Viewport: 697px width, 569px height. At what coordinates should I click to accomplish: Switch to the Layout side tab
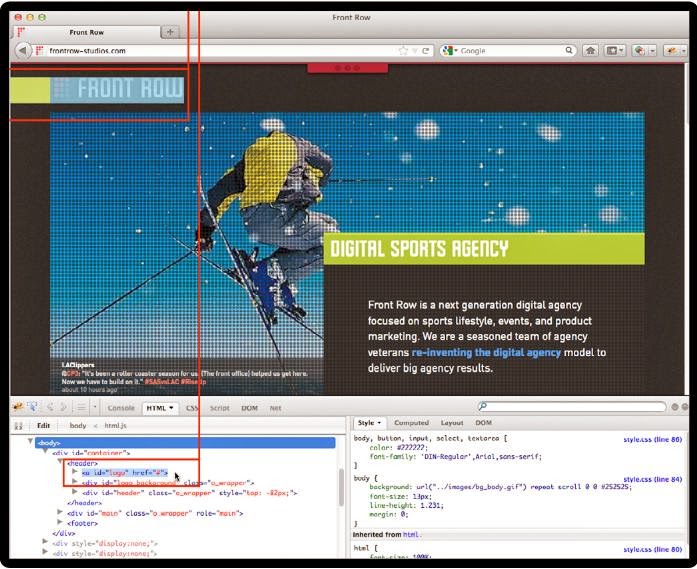pyautogui.click(x=452, y=423)
